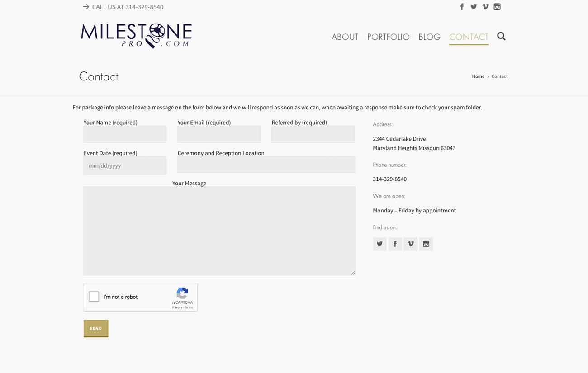Check the I'm not a robot box
Screen dimensions: 588x373
pos(94,297)
